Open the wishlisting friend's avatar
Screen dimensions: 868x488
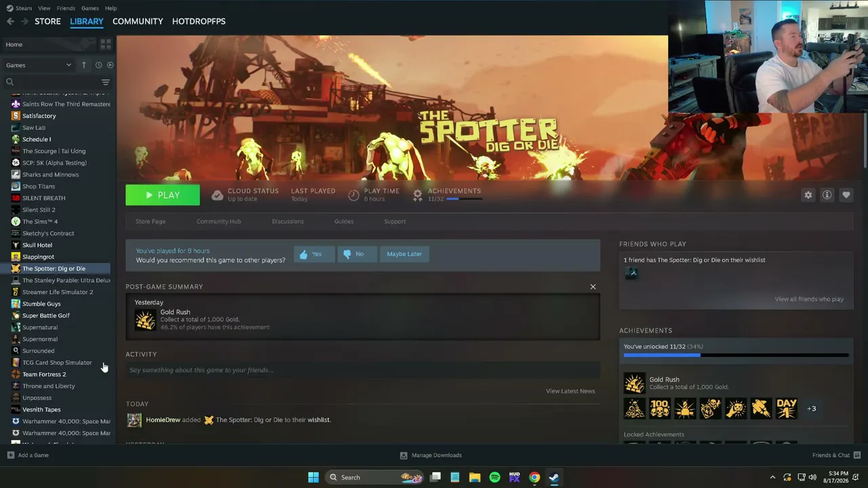point(631,273)
